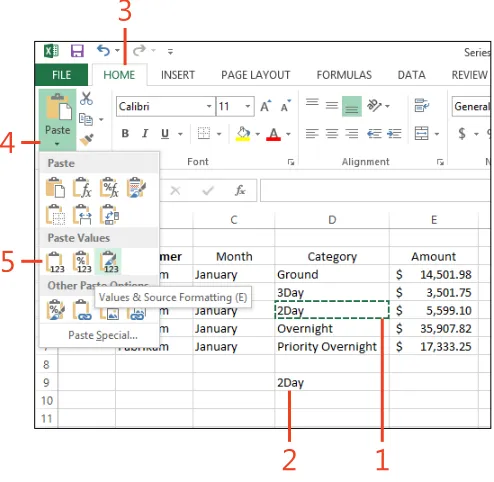Image resolution: width=494 pixels, height=482 pixels.
Task: Click the Redo arrow icon
Action: 139,51
